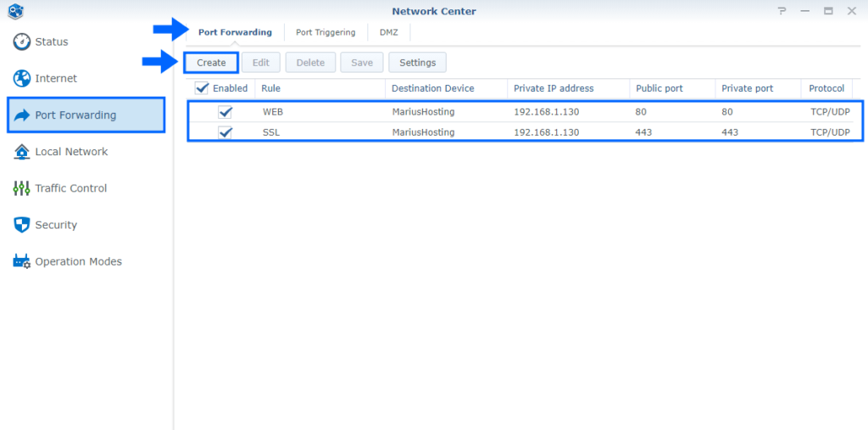The width and height of the screenshot is (868, 430).
Task: Select the Port Forwarding tab
Action: 235,32
